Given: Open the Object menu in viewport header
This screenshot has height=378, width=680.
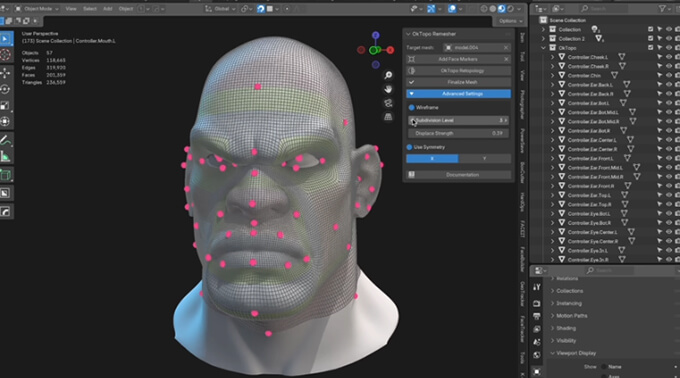Looking at the screenshot, I should click(x=125, y=9).
